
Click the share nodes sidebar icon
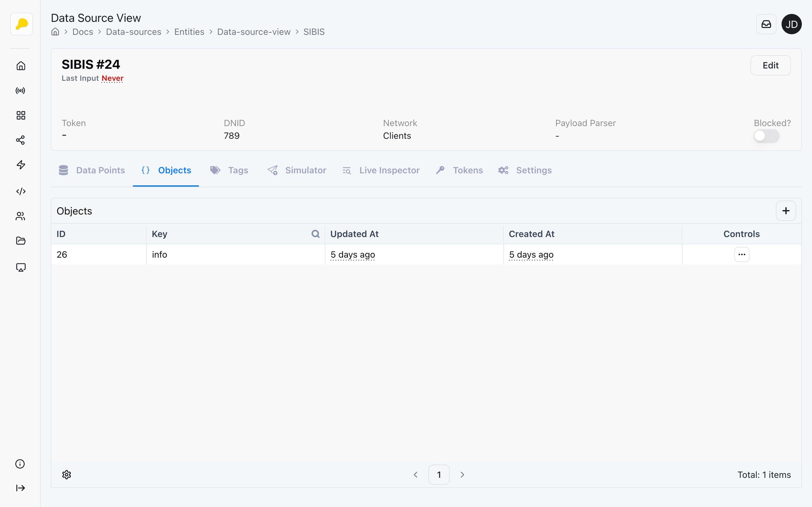click(21, 140)
